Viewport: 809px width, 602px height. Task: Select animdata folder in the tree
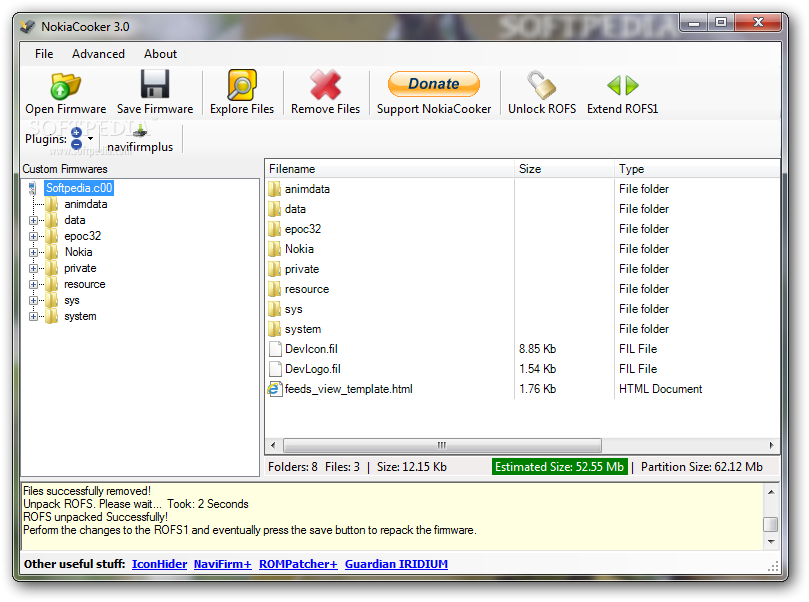pyautogui.click(x=86, y=204)
